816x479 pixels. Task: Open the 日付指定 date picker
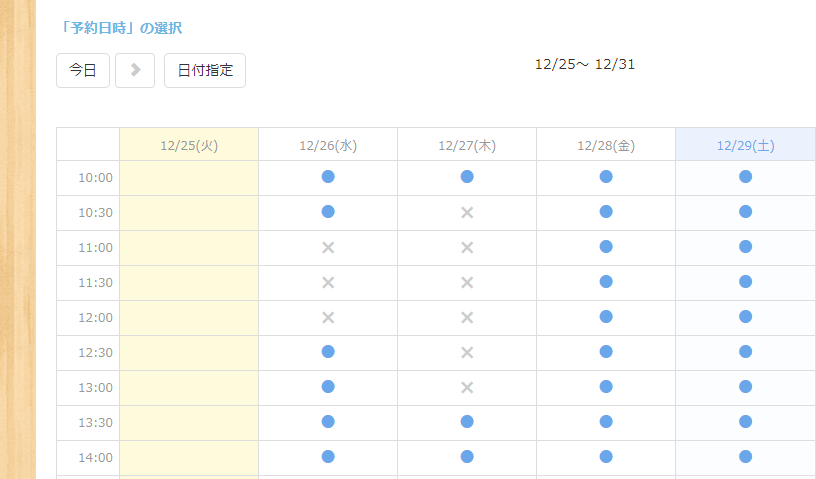pyautogui.click(x=205, y=70)
